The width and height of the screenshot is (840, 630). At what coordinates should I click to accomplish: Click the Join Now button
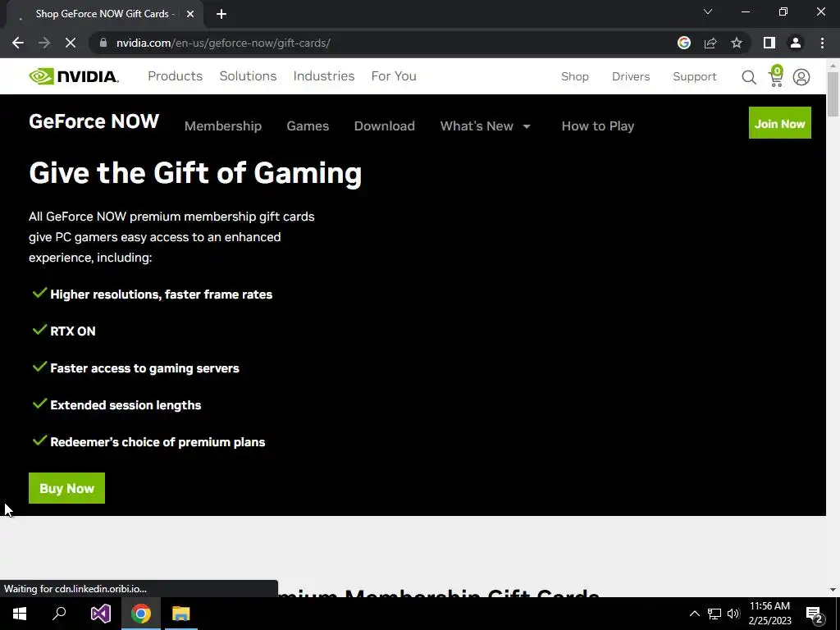point(780,123)
